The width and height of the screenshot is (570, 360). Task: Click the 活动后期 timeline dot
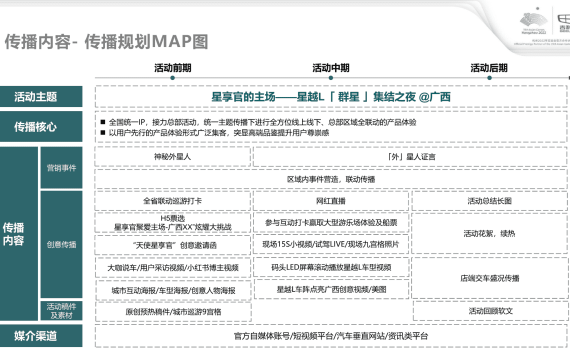point(489,78)
